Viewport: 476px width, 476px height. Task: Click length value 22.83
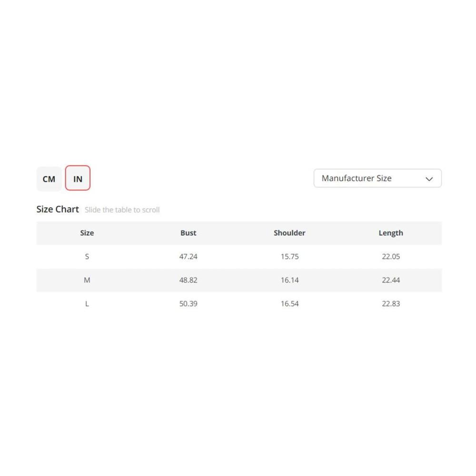click(391, 304)
